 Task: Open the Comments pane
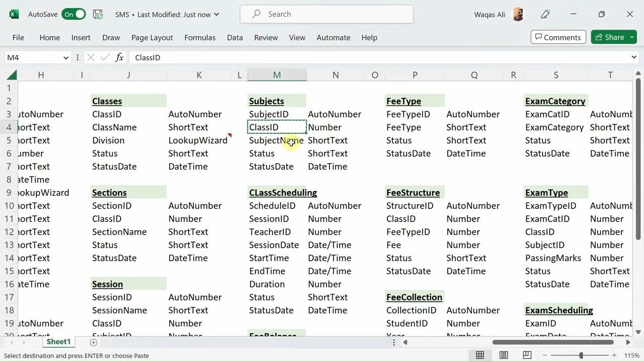pos(557,37)
